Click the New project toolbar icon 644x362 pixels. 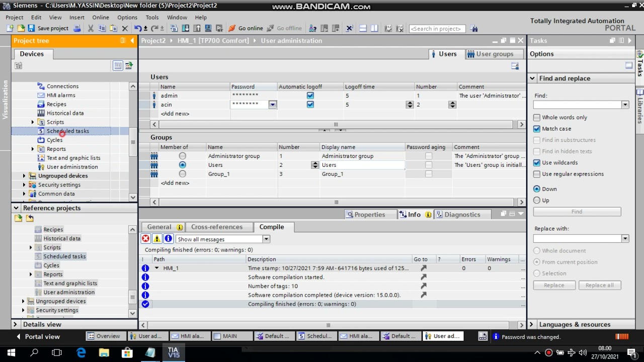(10, 29)
